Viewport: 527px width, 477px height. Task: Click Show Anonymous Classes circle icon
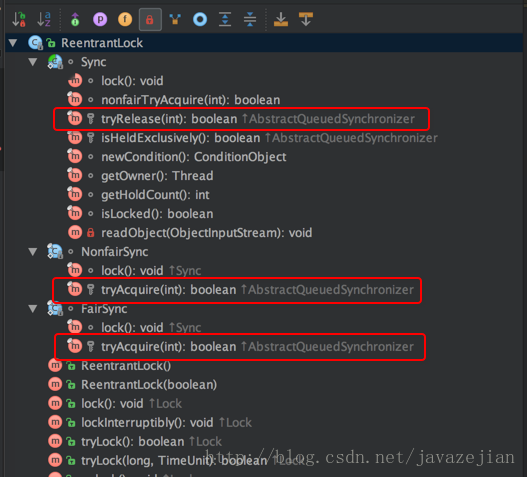(x=200, y=19)
